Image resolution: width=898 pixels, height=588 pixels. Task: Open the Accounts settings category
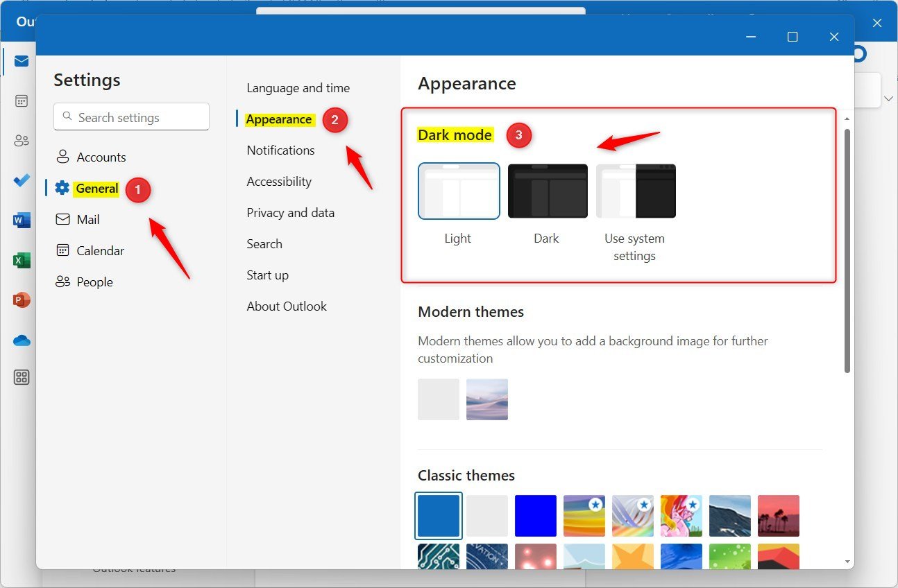pyautogui.click(x=101, y=157)
